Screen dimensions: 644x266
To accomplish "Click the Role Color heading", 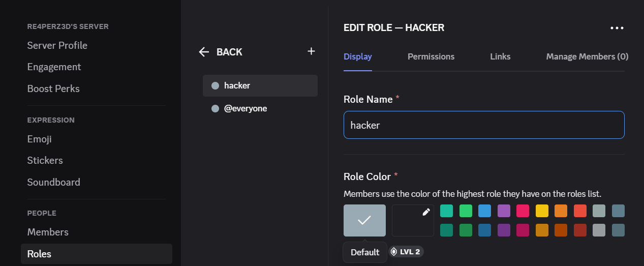I will (x=367, y=176).
